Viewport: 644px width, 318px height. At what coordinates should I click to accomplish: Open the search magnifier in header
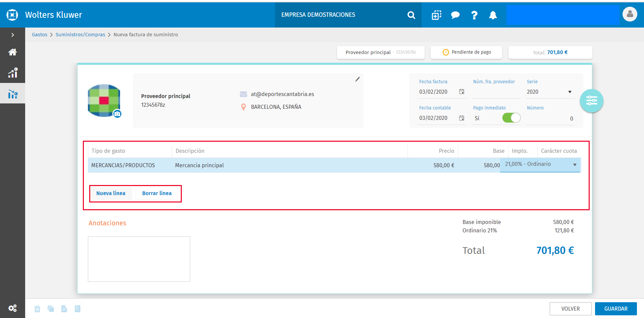[x=411, y=15]
